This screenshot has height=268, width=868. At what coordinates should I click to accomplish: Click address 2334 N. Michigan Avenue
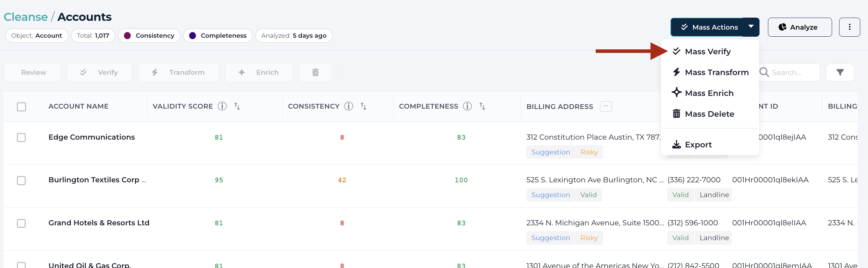(595, 223)
